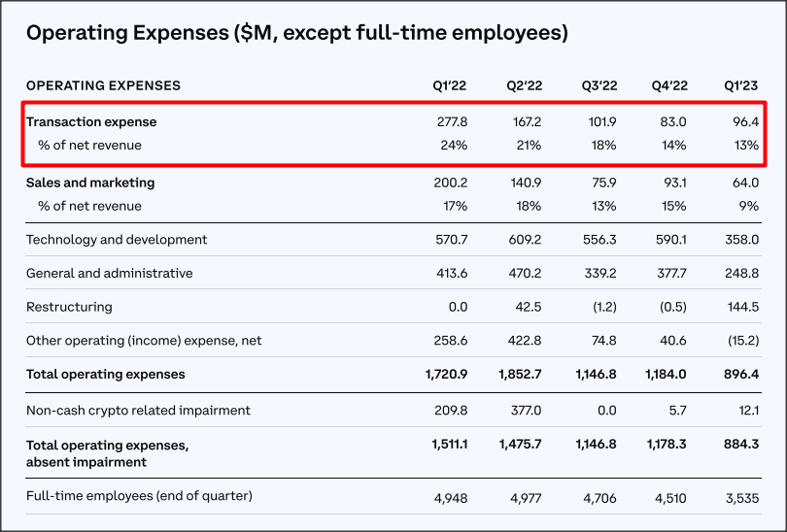Viewport: 787px width, 532px height.
Task: Click the Q3'22 column header
Action: pos(599,85)
